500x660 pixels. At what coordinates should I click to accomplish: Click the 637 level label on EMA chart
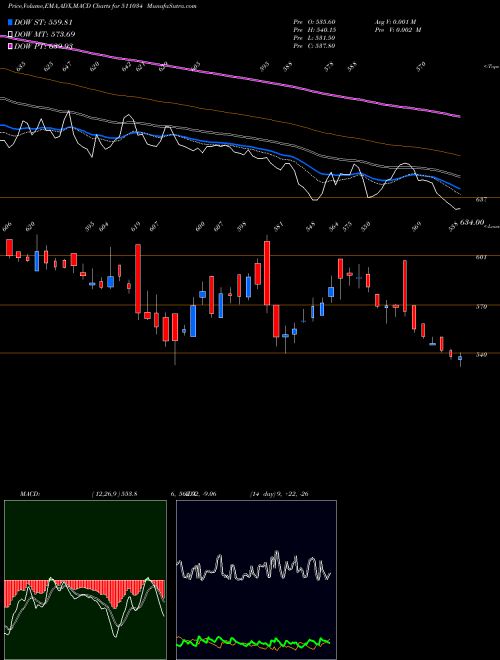click(482, 200)
